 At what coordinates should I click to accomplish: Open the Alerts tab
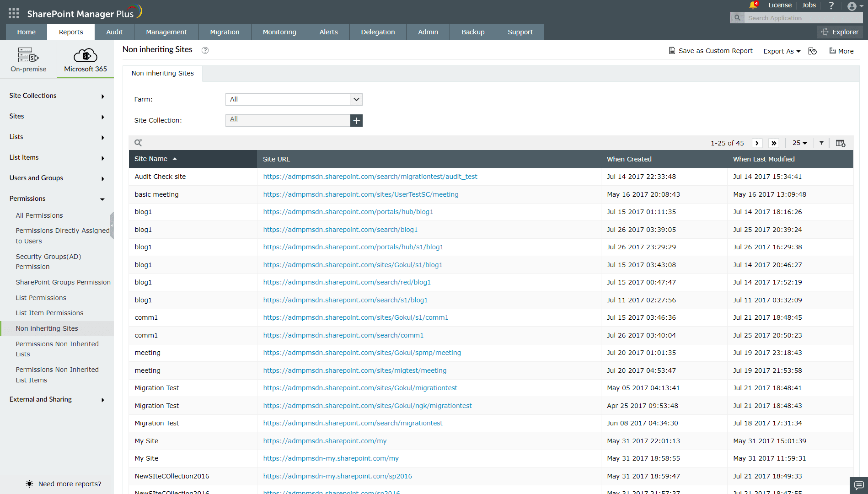[328, 32]
